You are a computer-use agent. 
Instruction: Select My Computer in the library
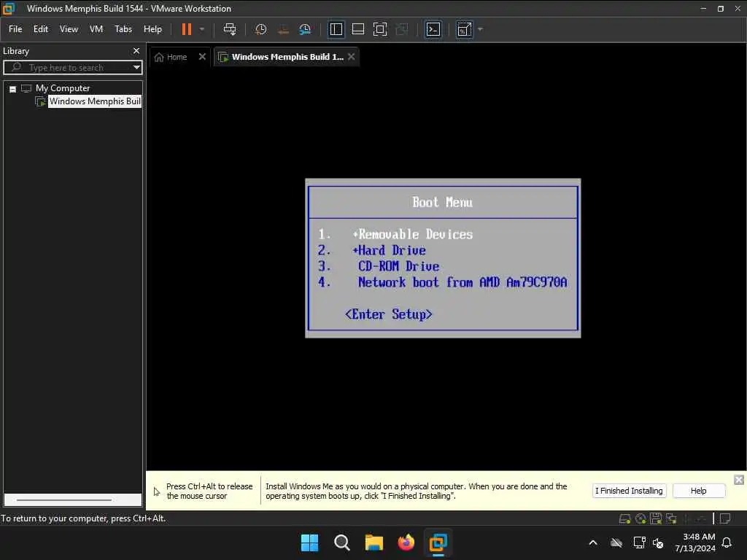pos(63,88)
